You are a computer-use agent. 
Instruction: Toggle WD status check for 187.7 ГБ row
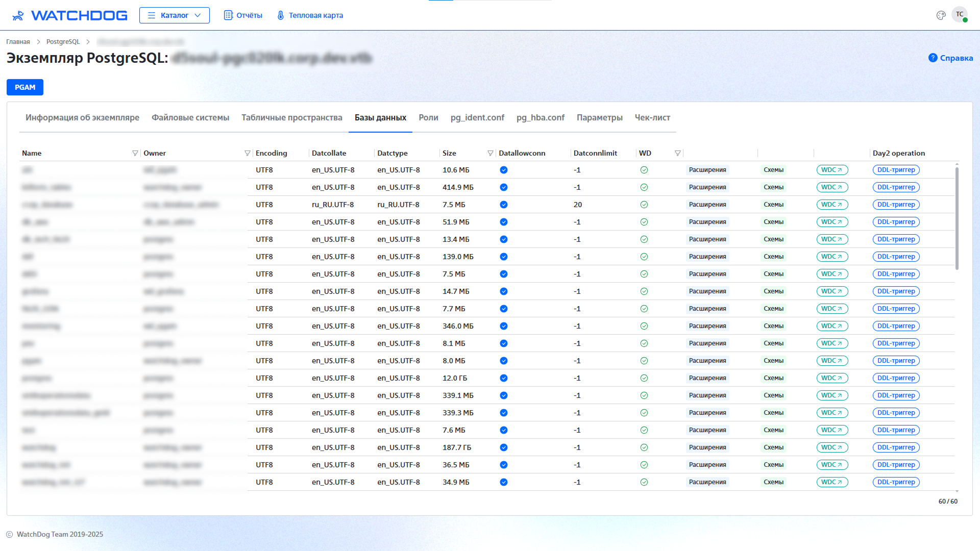644,447
